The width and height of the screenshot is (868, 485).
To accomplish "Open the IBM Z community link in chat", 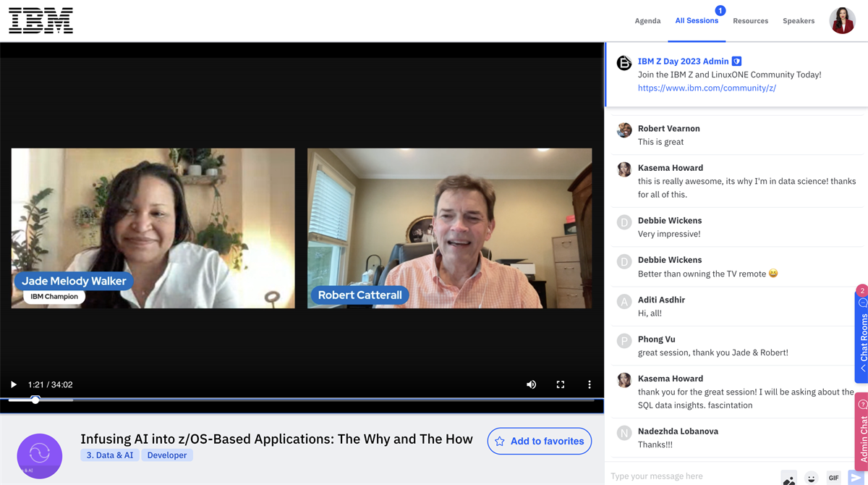I will [707, 88].
